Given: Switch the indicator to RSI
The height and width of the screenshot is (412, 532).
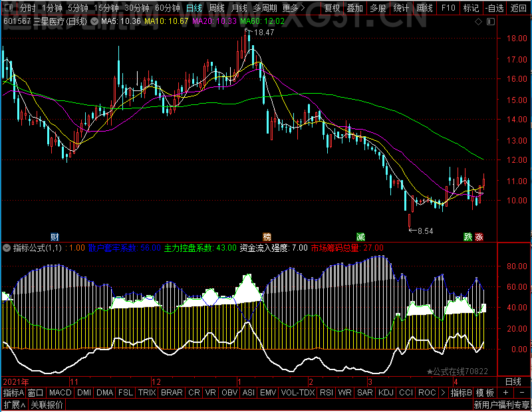Looking at the screenshot, I should pos(327,392).
